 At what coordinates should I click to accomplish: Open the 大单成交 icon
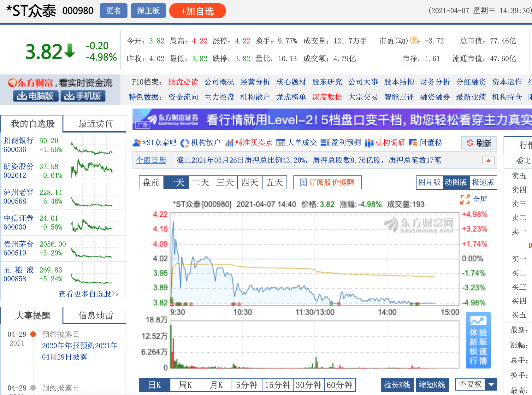281,143
